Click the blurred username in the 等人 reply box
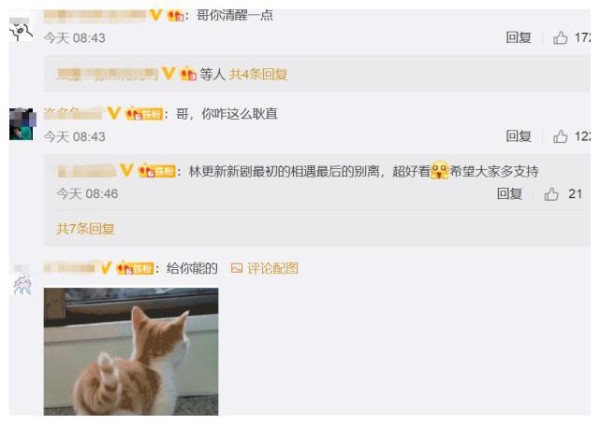 pos(107,73)
